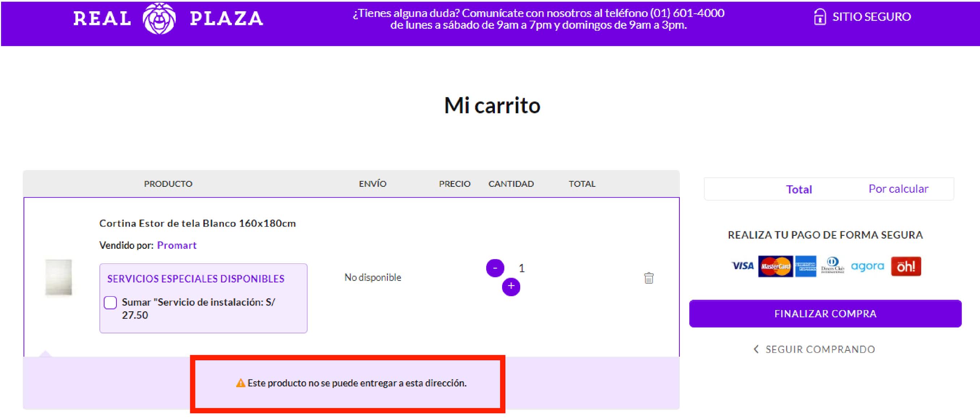Delete item with trash can icon
The image size is (980, 420).
pos(649,278)
